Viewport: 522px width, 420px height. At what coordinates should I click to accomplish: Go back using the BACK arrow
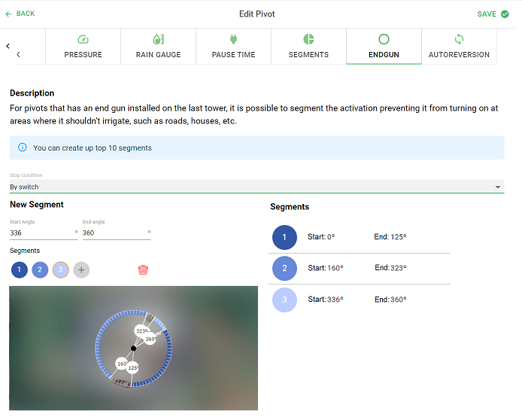20,14
